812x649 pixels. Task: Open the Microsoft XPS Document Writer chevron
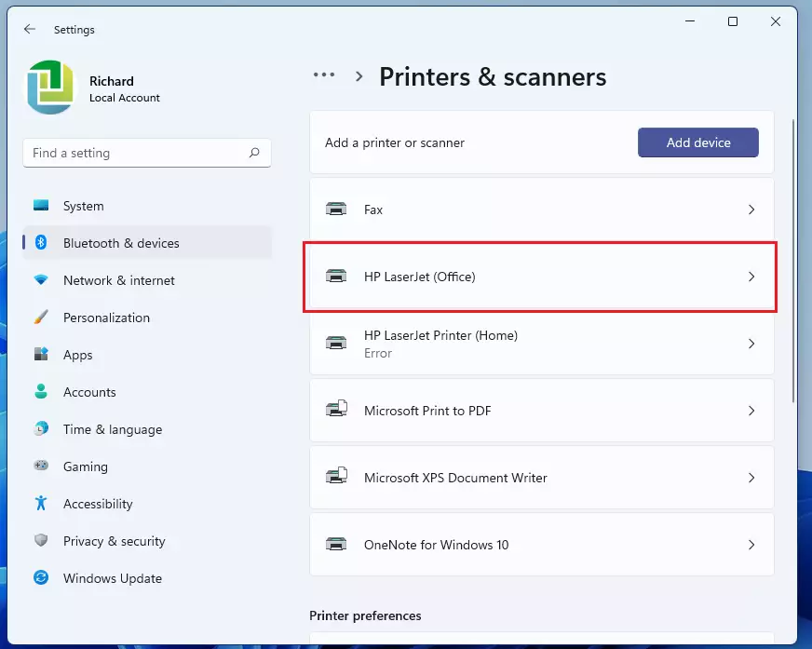tap(751, 478)
